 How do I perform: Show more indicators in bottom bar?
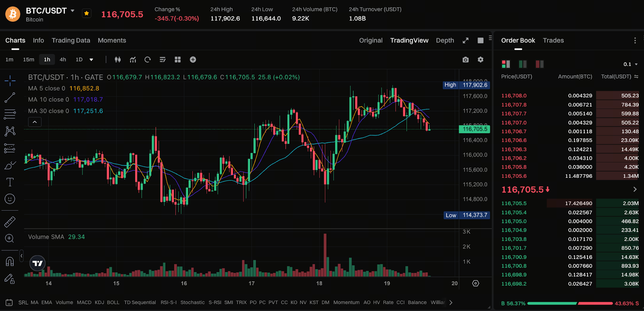pos(451,303)
